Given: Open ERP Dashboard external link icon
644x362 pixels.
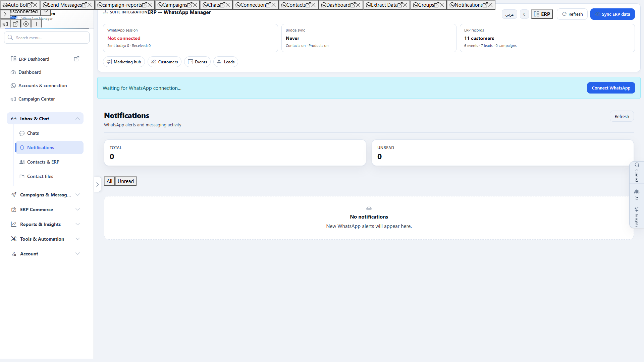Looking at the screenshot, I should pos(76,59).
